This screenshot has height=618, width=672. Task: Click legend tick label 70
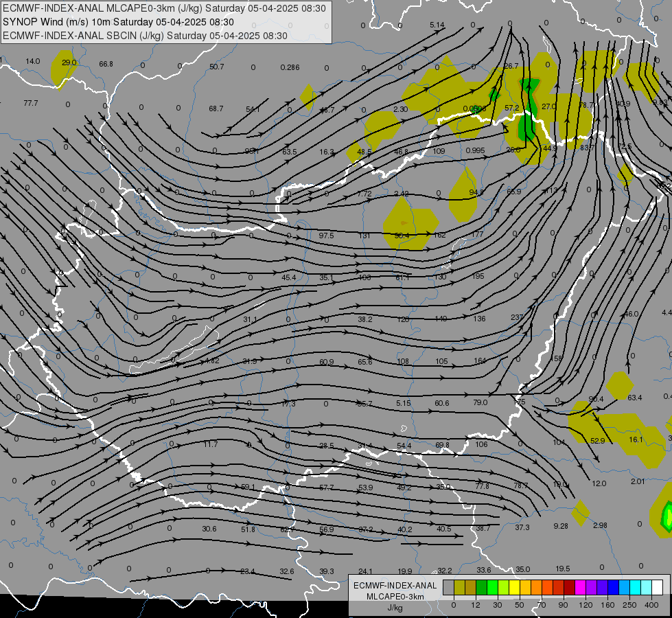(542, 605)
